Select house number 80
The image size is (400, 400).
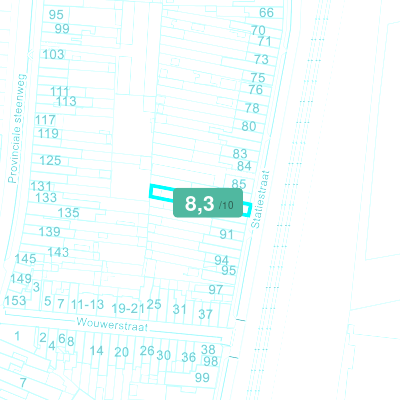coord(249,126)
